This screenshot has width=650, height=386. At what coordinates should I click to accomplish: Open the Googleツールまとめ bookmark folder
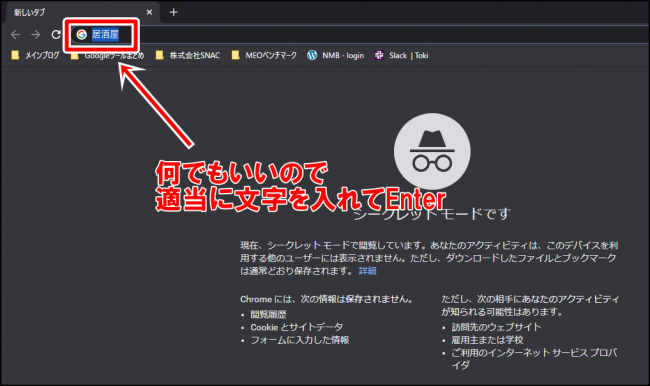(x=107, y=55)
